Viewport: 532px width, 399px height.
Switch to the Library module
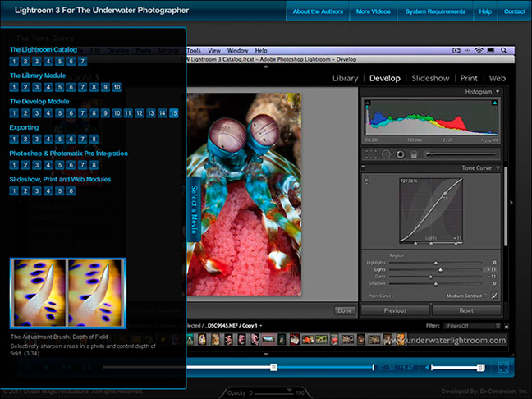345,78
